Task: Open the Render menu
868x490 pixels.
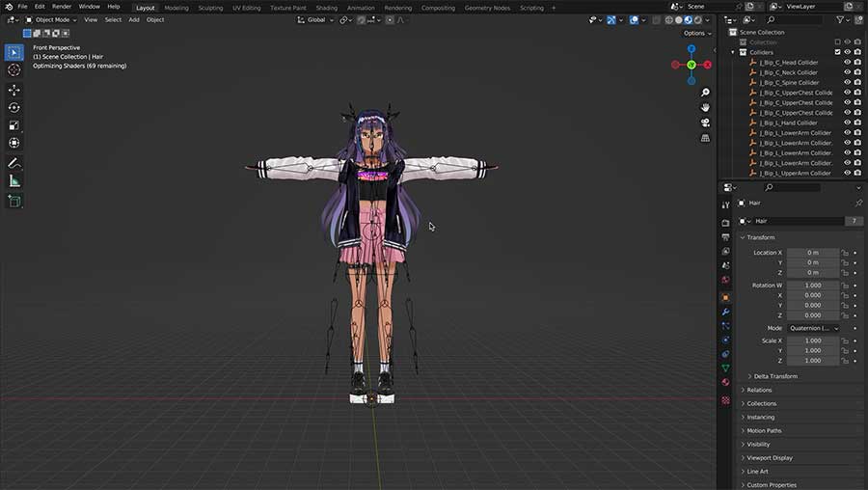Action: [62, 7]
